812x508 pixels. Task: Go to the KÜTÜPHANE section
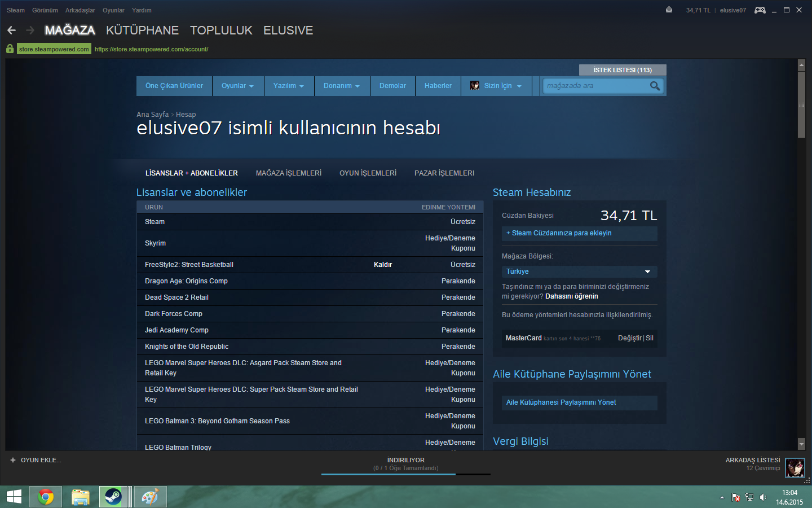142,30
